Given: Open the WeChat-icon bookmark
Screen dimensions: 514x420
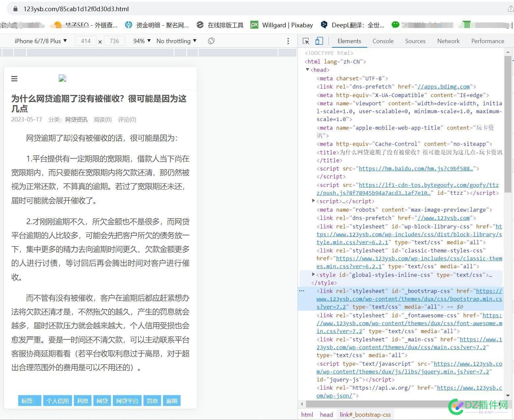Looking at the screenshot, I should (396, 25).
